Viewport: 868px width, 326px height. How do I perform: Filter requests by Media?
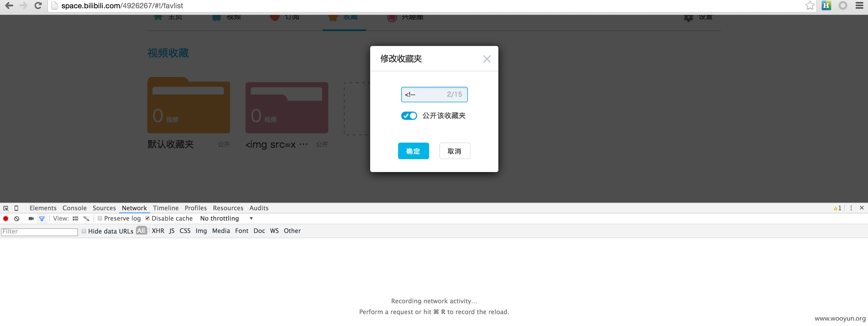(221, 231)
